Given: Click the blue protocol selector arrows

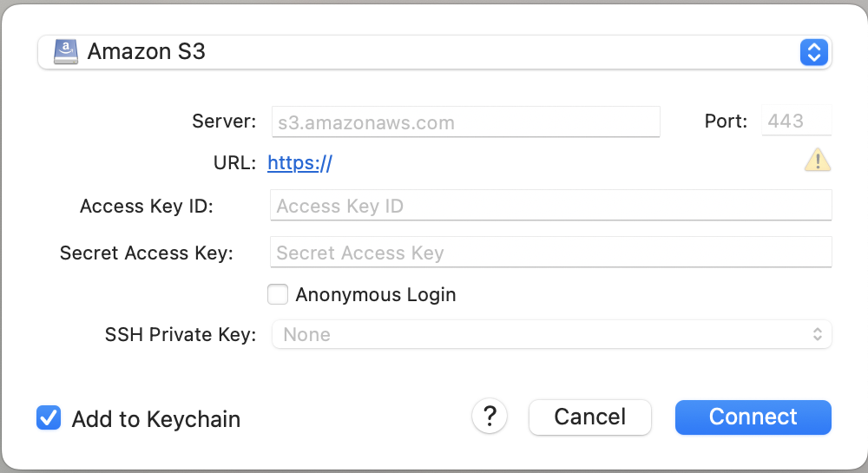Looking at the screenshot, I should pos(814,53).
